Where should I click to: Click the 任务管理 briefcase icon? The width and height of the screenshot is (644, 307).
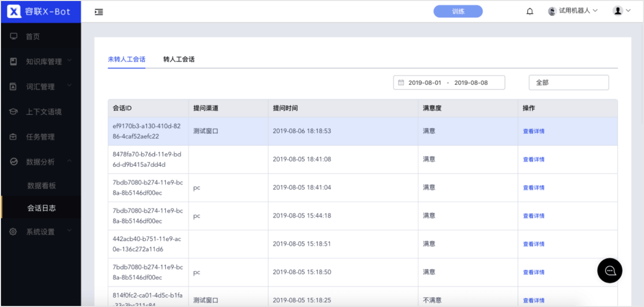tap(14, 137)
